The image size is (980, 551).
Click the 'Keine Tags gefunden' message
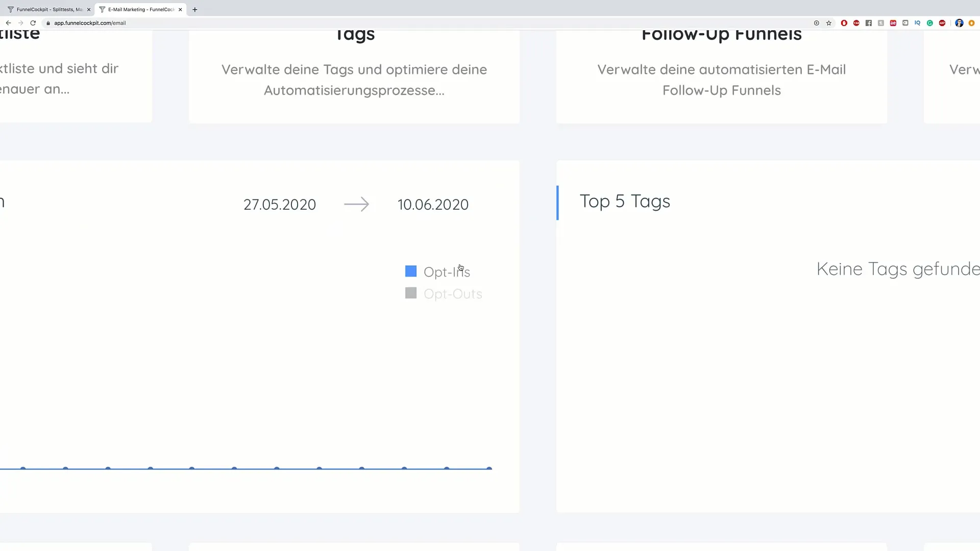coord(898,269)
